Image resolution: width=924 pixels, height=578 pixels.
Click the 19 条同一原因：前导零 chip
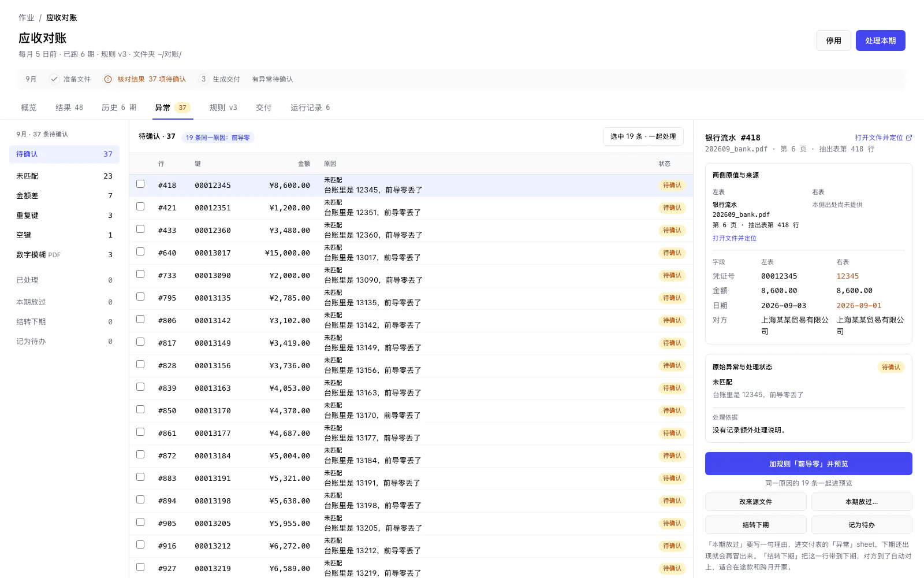click(218, 138)
